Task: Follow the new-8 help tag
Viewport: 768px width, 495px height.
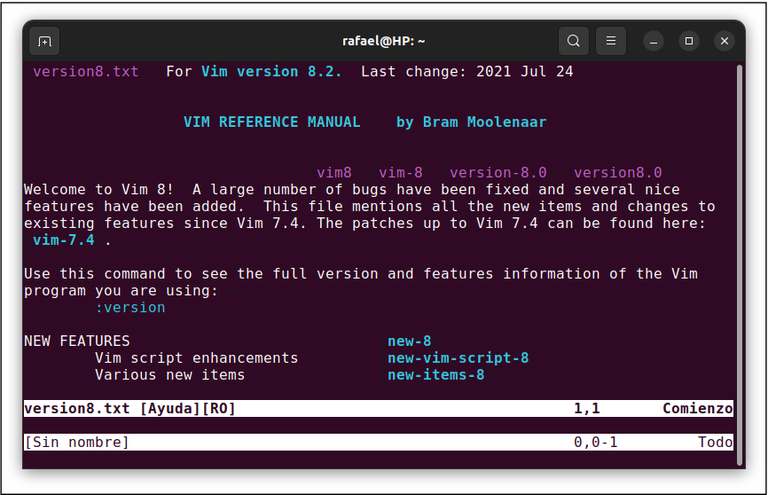Action: pos(409,341)
